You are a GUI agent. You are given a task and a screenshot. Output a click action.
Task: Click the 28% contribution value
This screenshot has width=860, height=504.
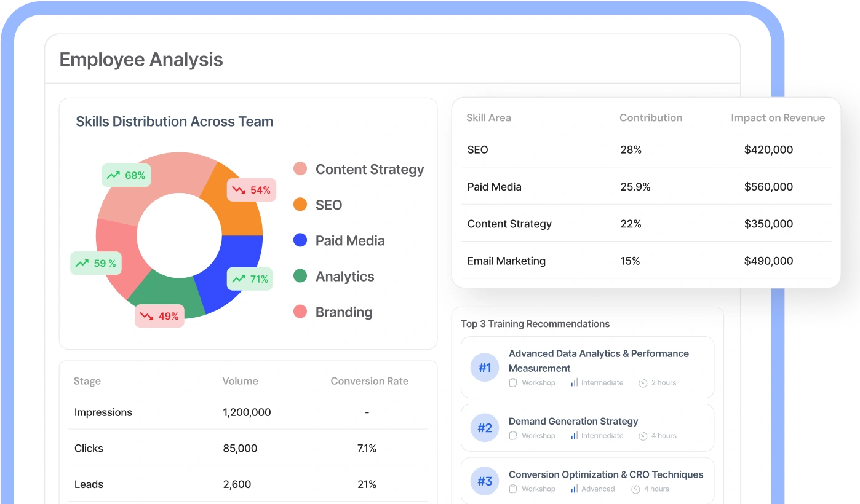(x=631, y=149)
